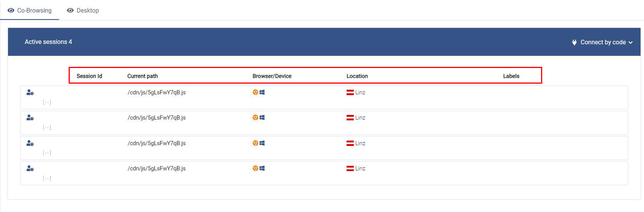Click the Chrome browser icon in fourth session row
644x212 pixels.
pos(255,168)
